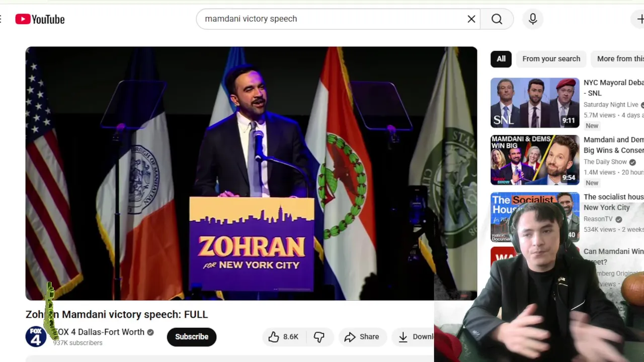Dislike the video with thumbs-down icon
The height and width of the screenshot is (362, 644).
(x=319, y=337)
